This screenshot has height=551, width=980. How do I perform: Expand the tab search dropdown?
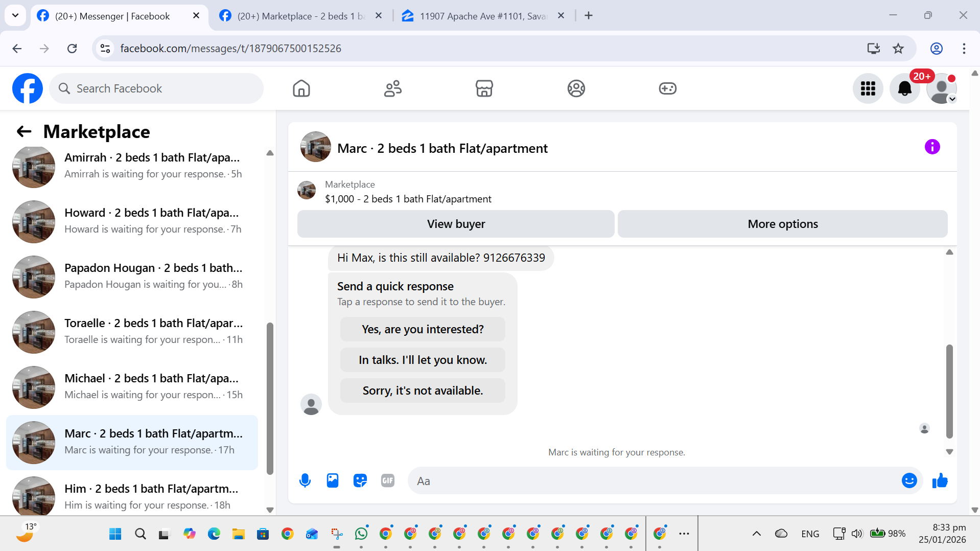tap(15, 16)
